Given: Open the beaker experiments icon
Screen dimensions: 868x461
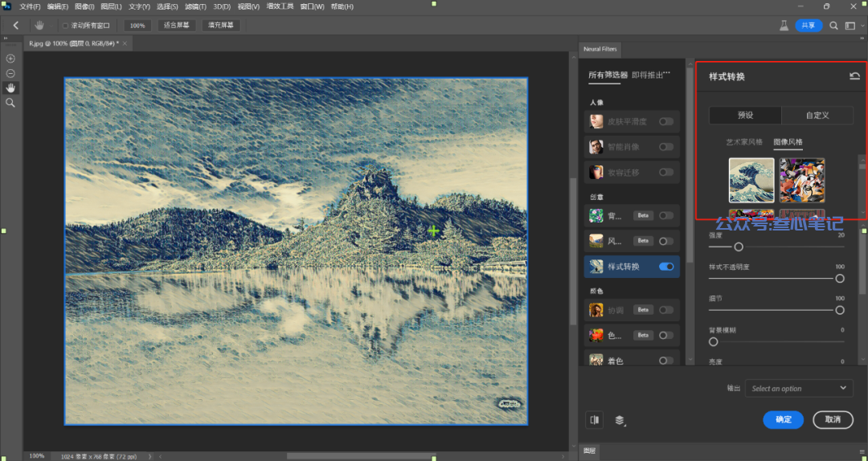Looking at the screenshot, I should [784, 26].
